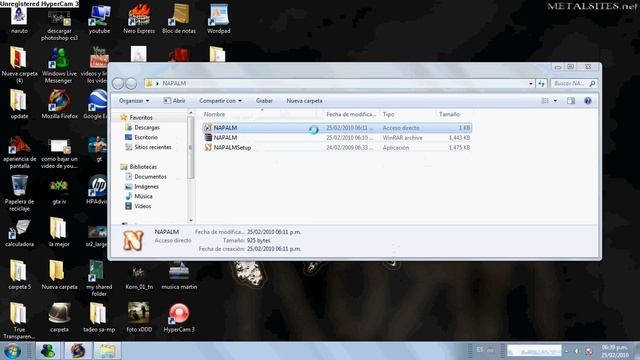
Task: Launch the Mozilla Firefox desktop shortcut
Action: tap(59, 104)
